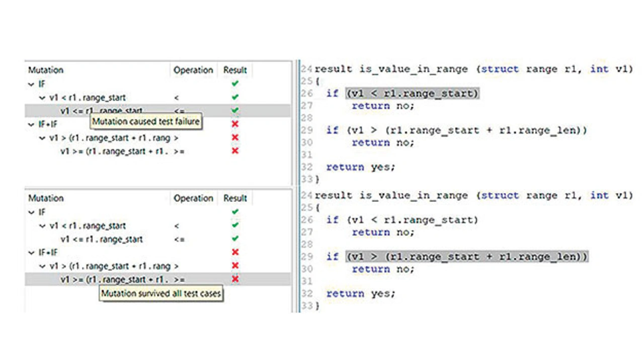
Task: Select 'v1 >= (r1.range_start' mutation in upper tree
Action: (x=115, y=151)
